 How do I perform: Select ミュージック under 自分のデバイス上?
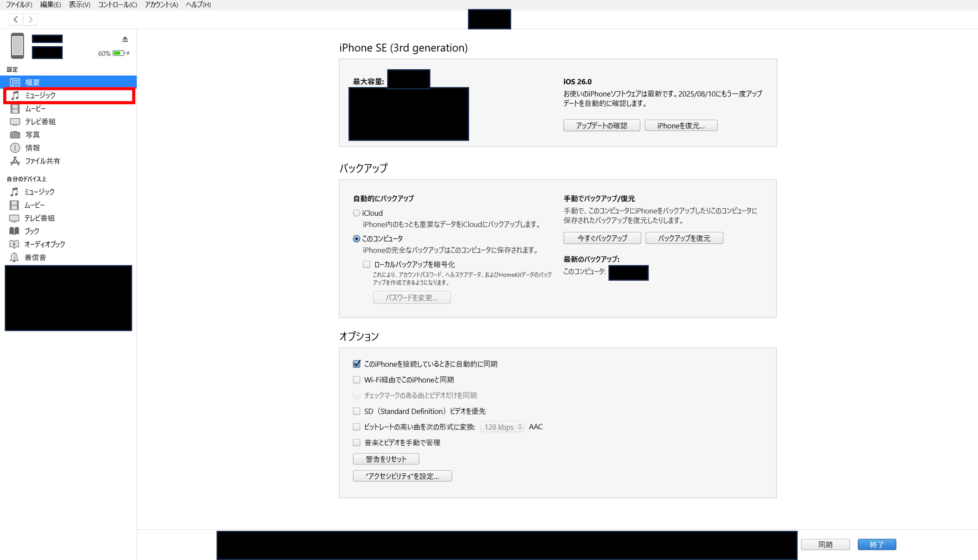(69, 192)
